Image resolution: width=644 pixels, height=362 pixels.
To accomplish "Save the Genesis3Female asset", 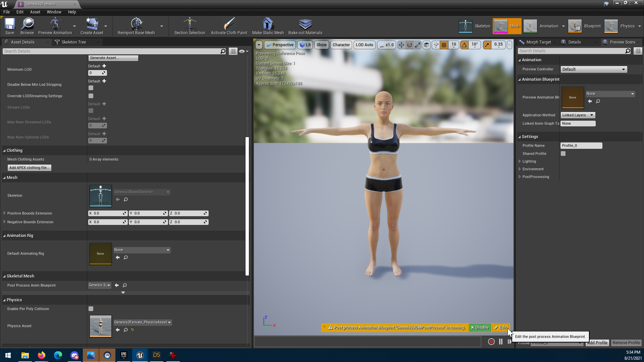I will [x=9, y=26].
